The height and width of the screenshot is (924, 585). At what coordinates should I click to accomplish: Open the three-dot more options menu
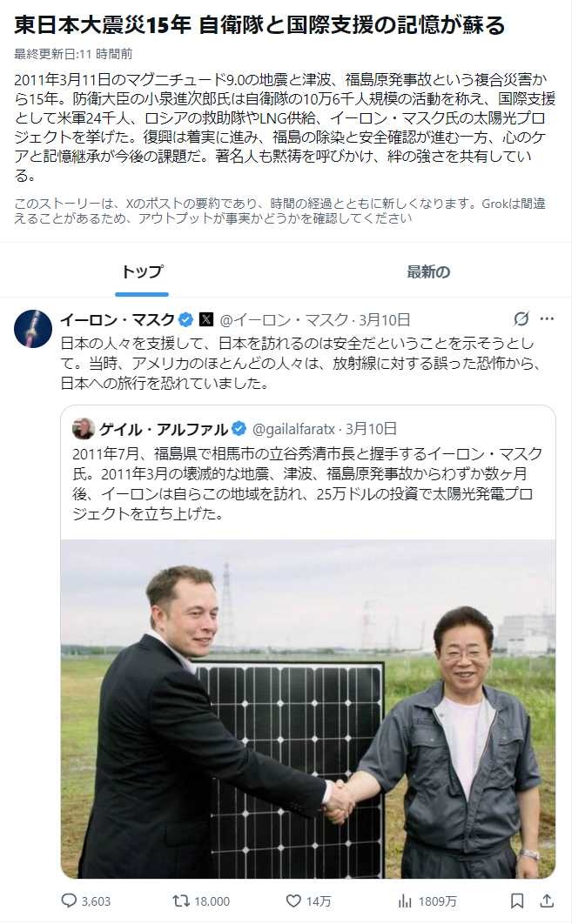coord(547,318)
